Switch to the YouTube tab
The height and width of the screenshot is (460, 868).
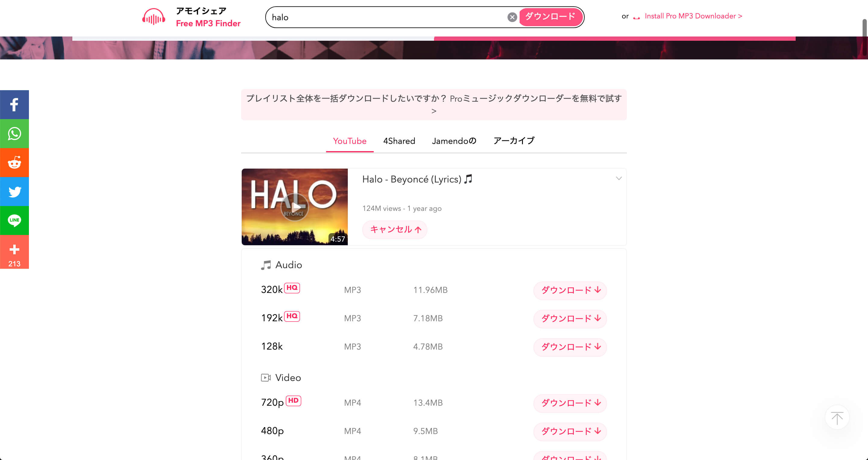[x=349, y=141]
